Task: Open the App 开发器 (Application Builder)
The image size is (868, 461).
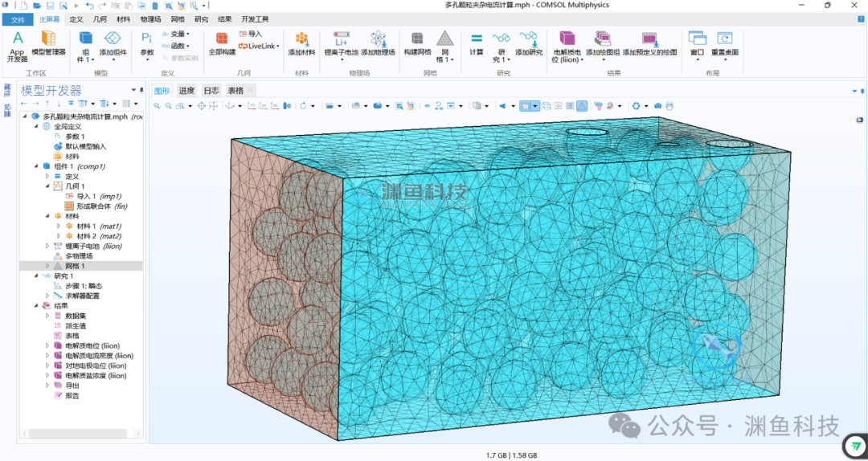Action: tap(18, 47)
